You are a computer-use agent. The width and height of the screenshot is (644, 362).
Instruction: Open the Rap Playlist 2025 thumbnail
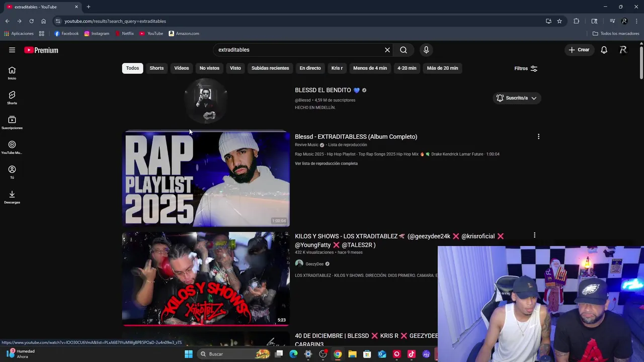tap(206, 178)
